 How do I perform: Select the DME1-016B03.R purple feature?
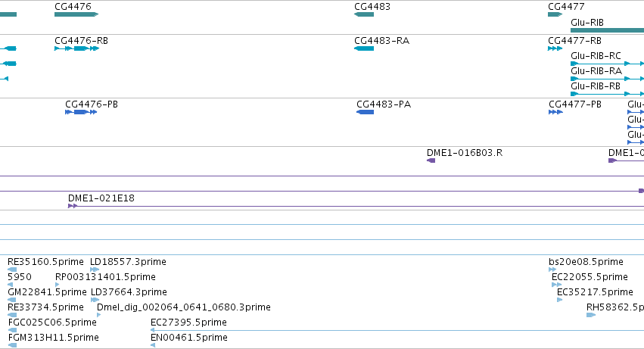[x=431, y=160]
